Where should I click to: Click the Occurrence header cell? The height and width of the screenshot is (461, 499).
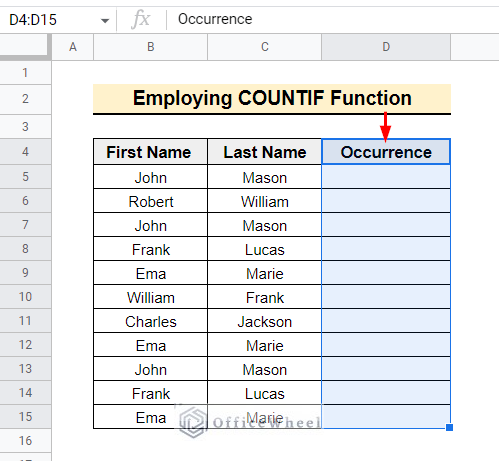(386, 152)
